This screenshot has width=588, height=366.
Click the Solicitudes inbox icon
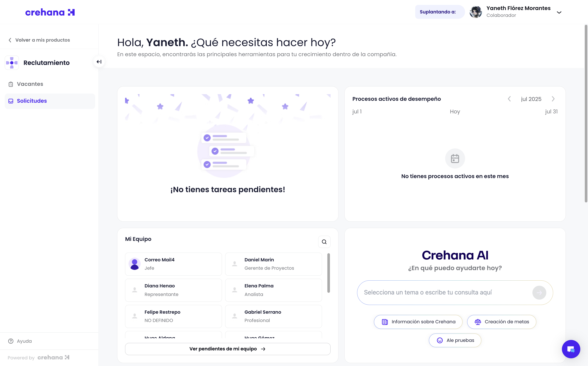pos(11,101)
